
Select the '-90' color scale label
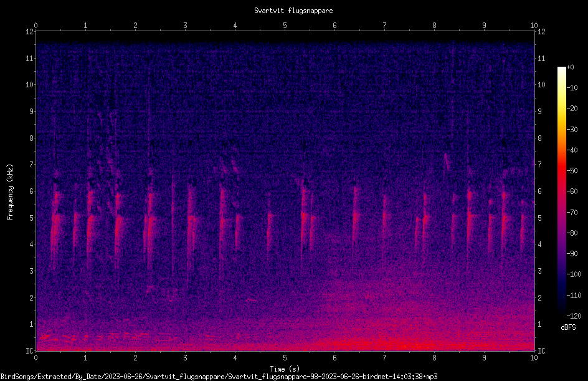click(572, 254)
